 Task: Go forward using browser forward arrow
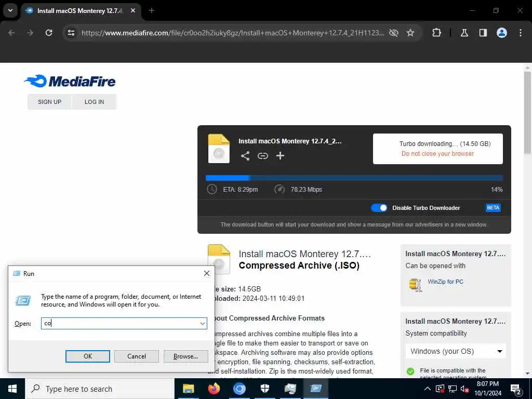click(30, 33)
